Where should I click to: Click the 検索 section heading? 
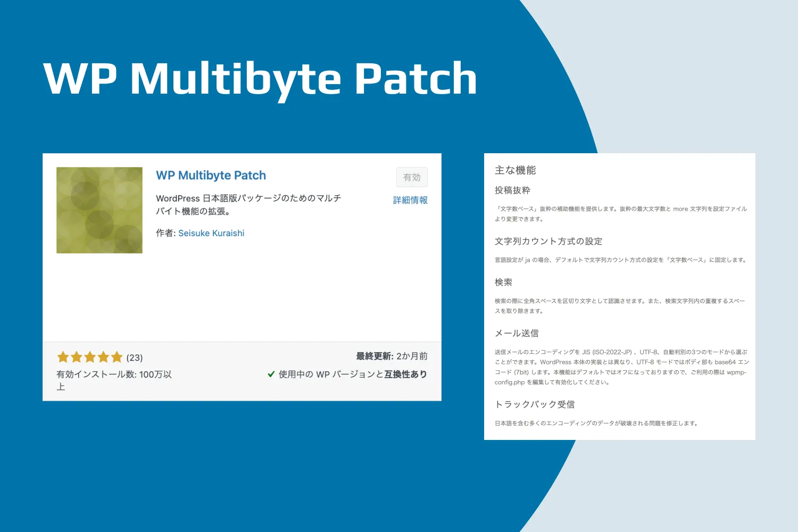coord(503,282)
